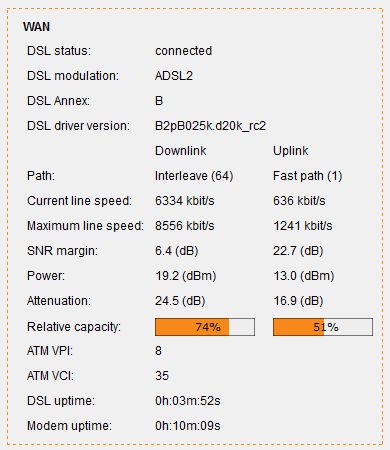Select the ADSL2 modulation value
390x450 pixels.
pyautogui.click(x=174, y=76)
